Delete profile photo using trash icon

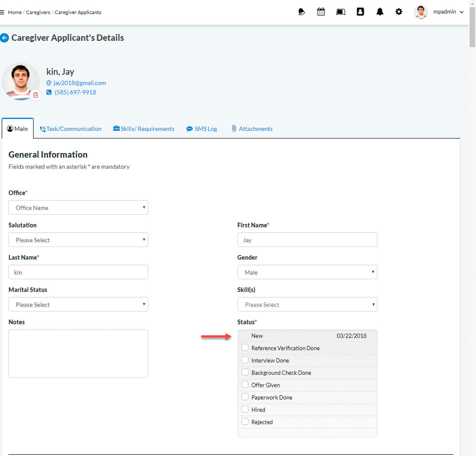pos(36,95)
